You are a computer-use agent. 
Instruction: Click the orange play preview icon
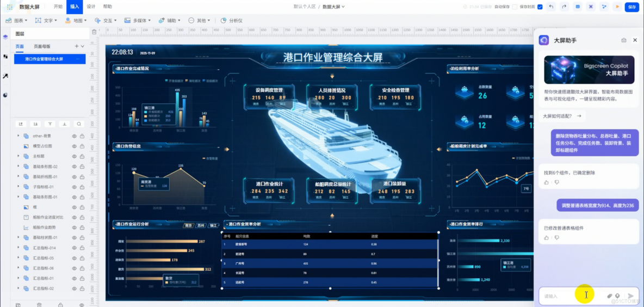pos(617,7)
